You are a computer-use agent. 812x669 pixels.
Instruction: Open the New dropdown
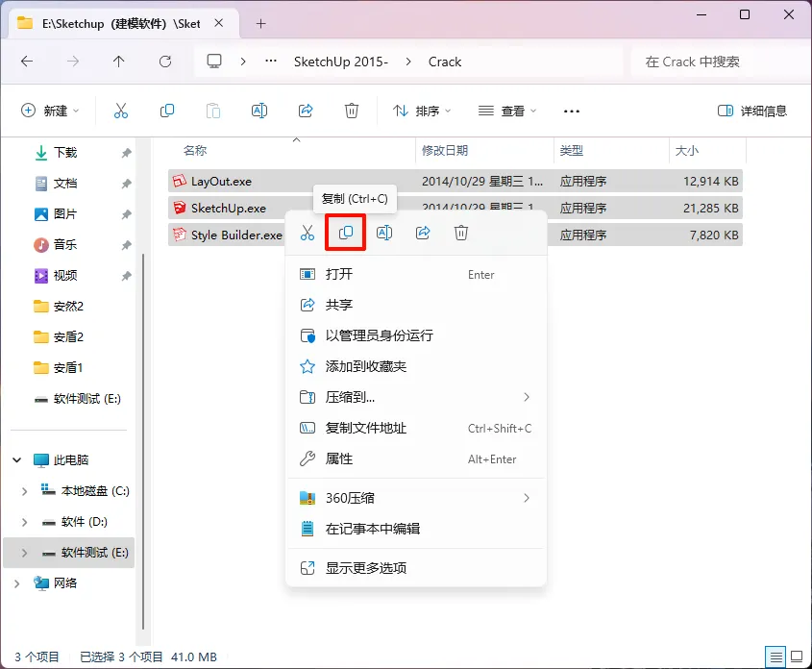click(50, 111)
